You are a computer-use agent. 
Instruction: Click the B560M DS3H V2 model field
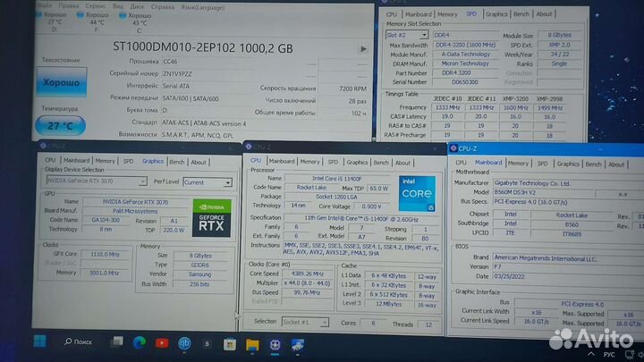544,192
